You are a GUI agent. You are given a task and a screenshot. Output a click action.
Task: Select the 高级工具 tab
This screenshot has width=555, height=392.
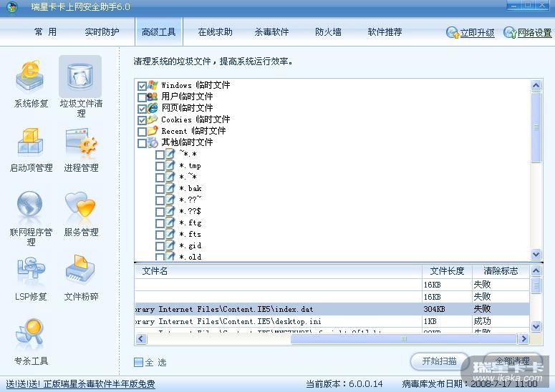click(158, 32)
